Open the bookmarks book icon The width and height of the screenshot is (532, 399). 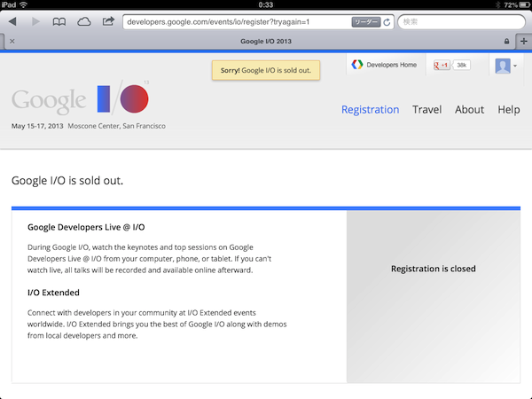(59, 22)
